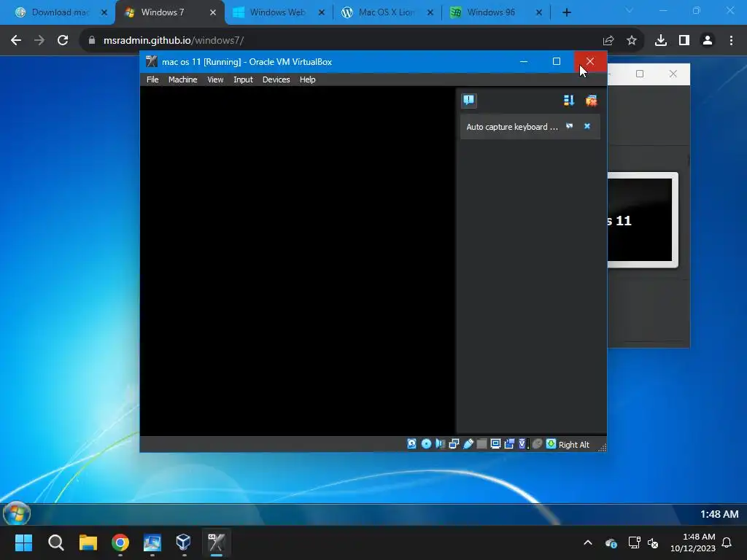The width and height of the screenshot is (747, 560).
Task: Click the network adapters status icon
Action: (x=454, y=444)
